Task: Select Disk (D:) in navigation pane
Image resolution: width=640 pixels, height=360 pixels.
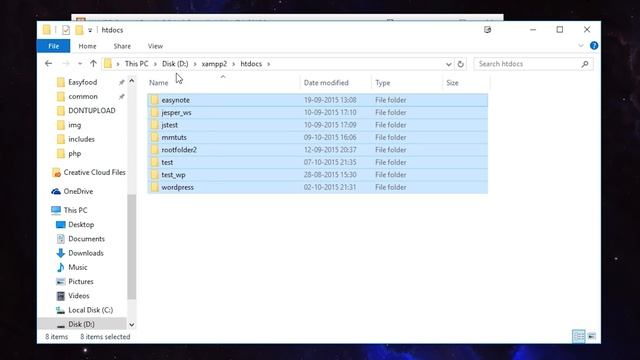Action: (x=81, y=324)
